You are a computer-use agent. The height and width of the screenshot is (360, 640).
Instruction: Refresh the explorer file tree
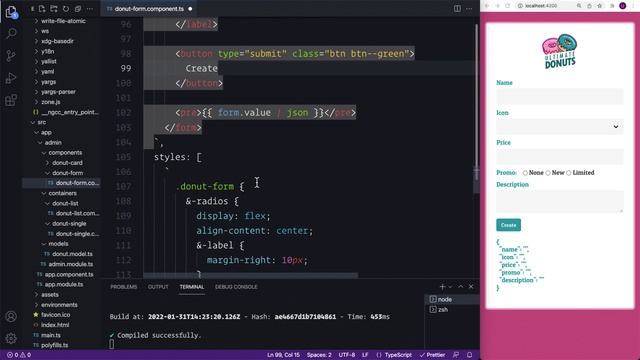pos(66,9)
